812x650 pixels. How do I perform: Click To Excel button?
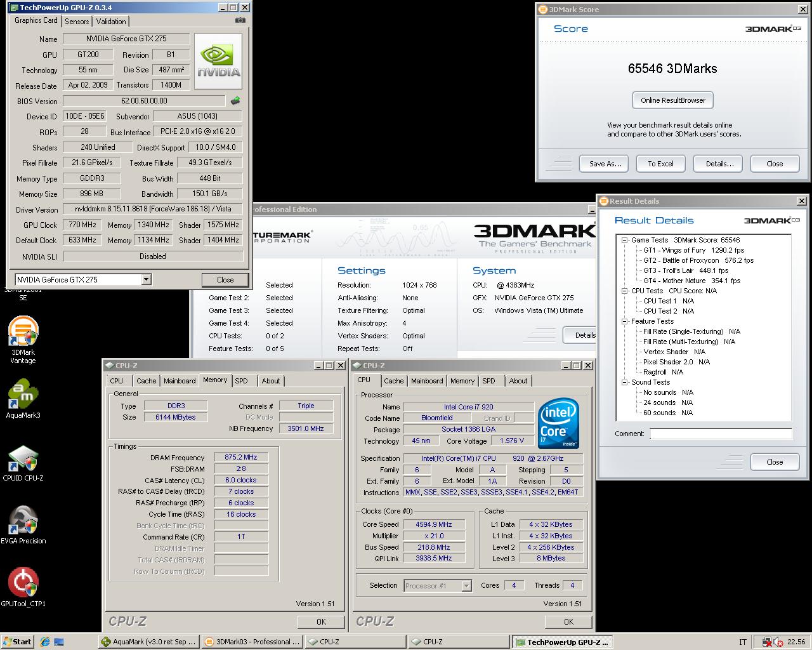coord(660,164)
